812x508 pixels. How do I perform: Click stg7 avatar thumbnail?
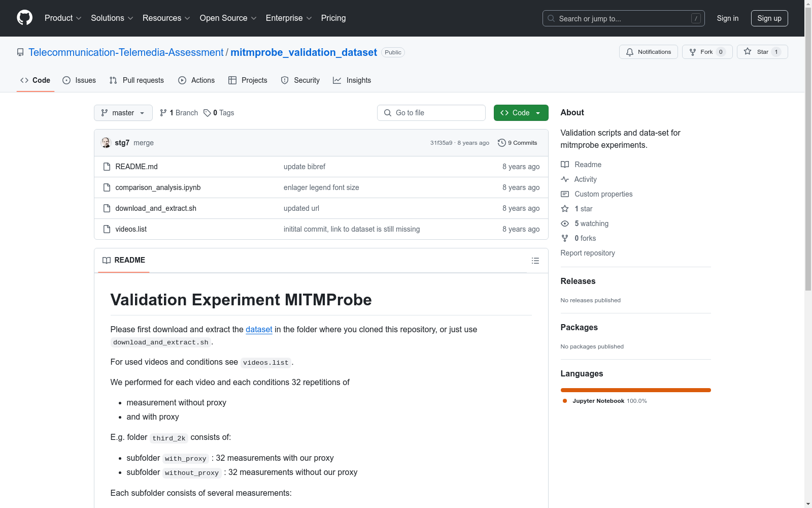(106, 143)
